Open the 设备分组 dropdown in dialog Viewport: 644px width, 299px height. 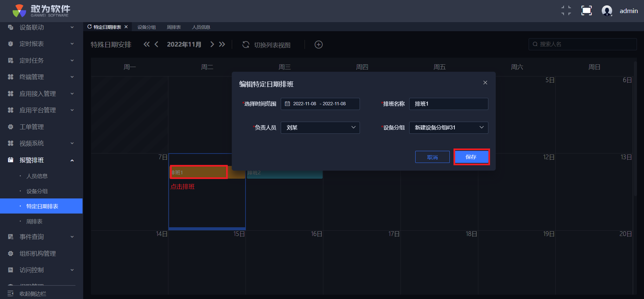pos(448,128)
